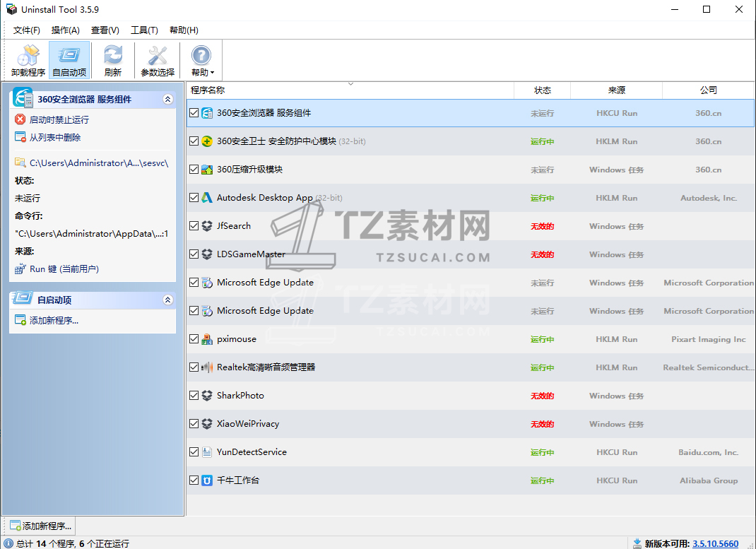Viewport: 756px width, 549px height.
Task: Disable the LDSGameMaster startup checkbox
Action: 194,254
